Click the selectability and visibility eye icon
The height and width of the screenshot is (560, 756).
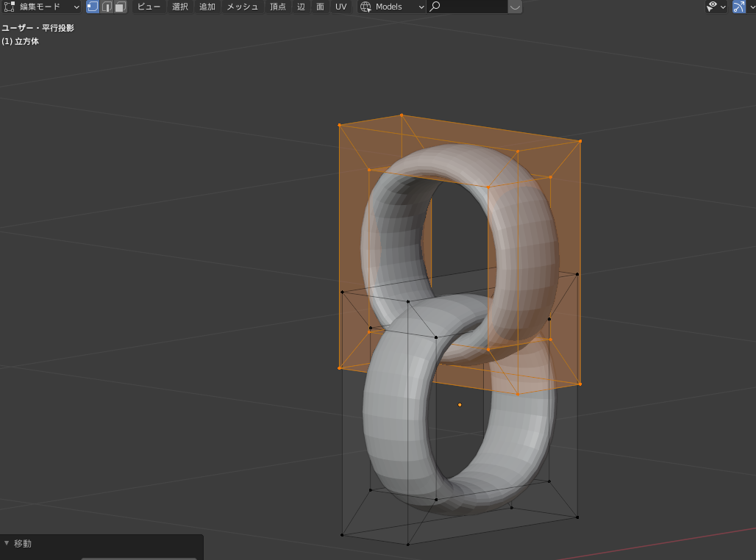point(712,7)
